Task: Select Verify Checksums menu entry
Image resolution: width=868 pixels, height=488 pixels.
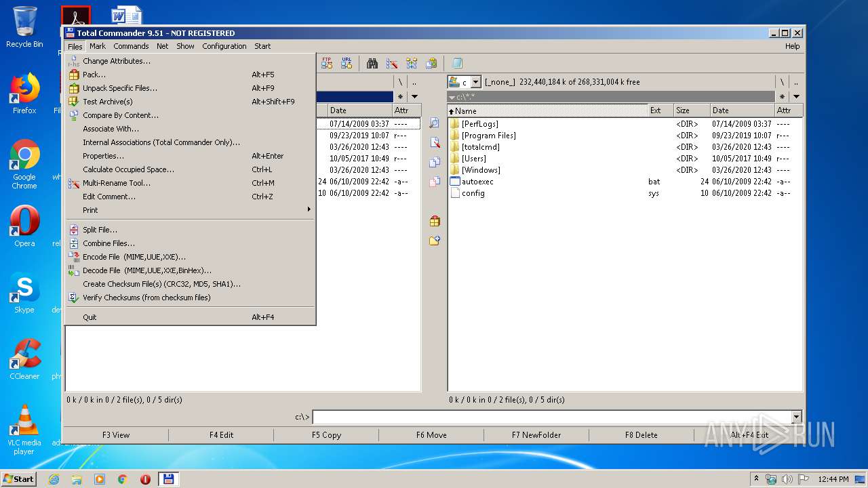Action: pos(191,298)
